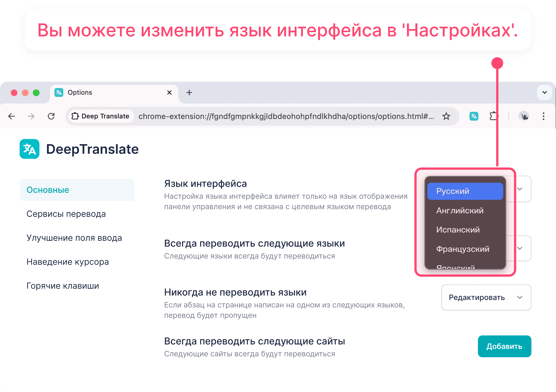This screenshot has width=556, height=392.
Task: Reload the Options page
Action: 51,116
